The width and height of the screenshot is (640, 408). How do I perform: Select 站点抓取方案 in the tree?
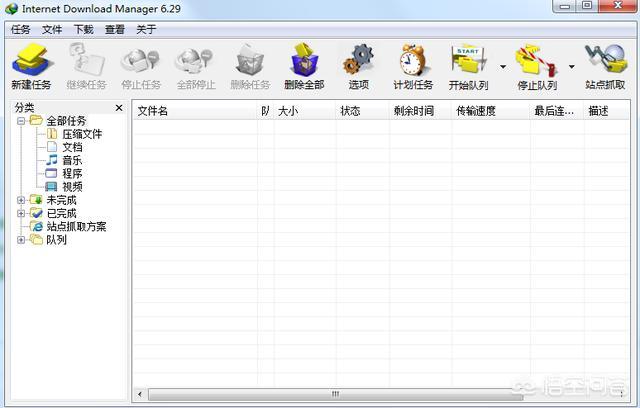tap(68, 226)
